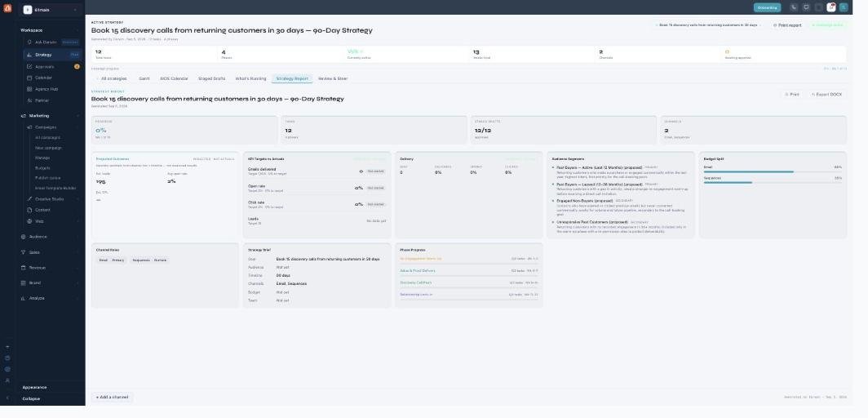Expand the Revenue section
The image size is (868, 418).
pyautogui.click(x=50, y=268)
